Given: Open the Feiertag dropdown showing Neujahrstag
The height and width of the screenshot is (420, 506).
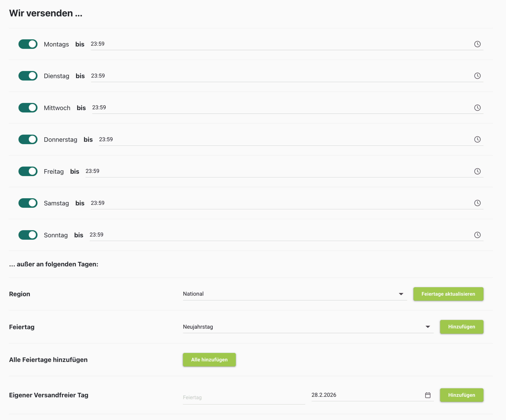Looking at the screenshot, I should (x=308, y=327).
